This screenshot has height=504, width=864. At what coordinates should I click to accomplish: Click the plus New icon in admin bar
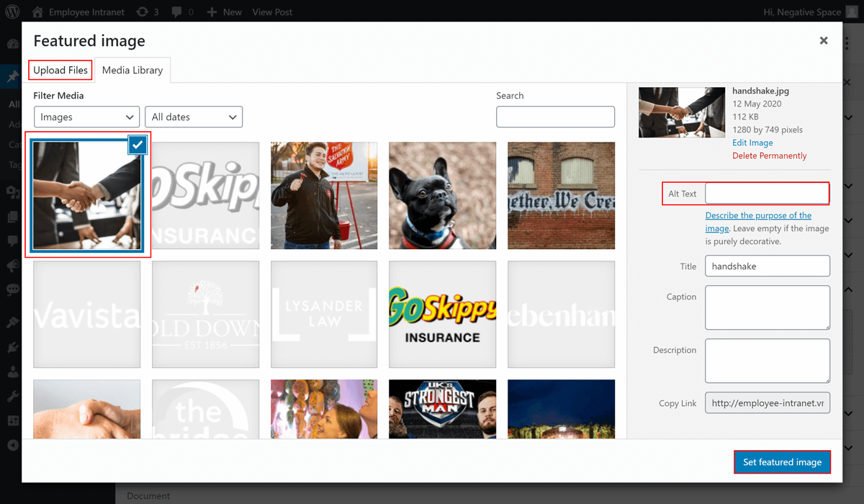[x=212, y=12]
